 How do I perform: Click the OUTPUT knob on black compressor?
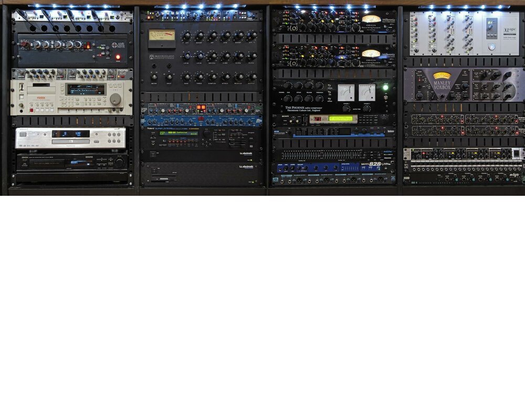point(253,77)
